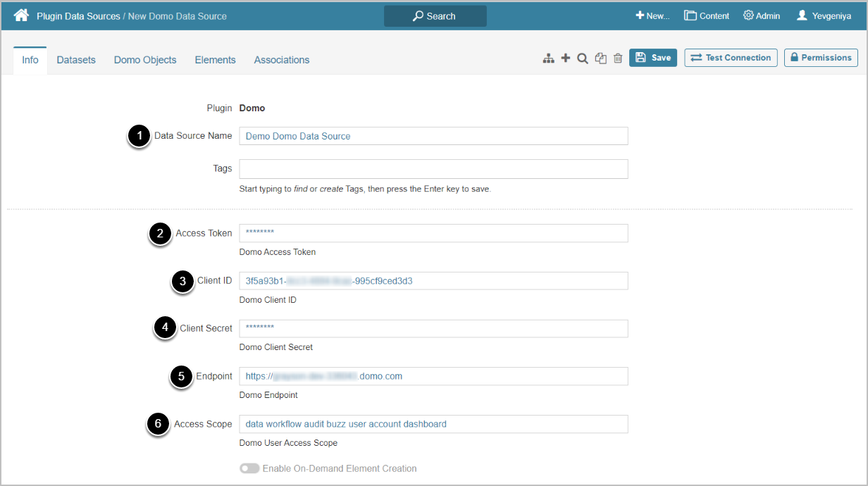Edit the Access Scope field
868x486 pixels.
(433, 424)
